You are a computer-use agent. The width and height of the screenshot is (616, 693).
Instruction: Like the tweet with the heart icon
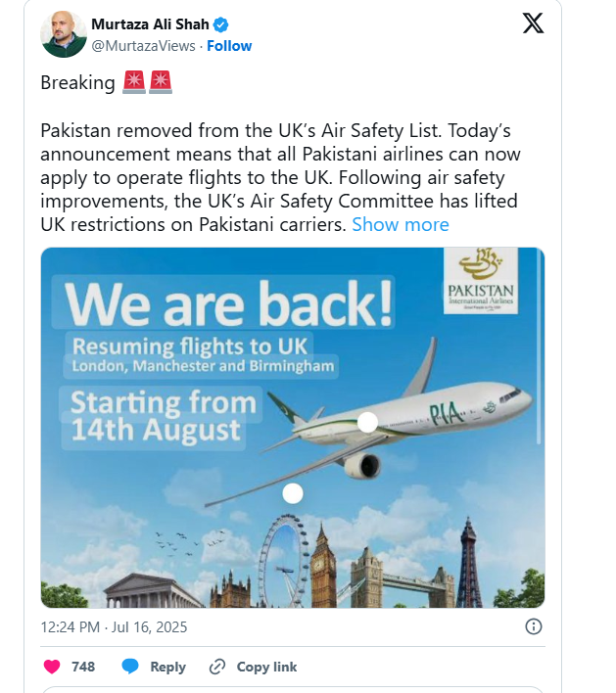(x=53, y=667)
